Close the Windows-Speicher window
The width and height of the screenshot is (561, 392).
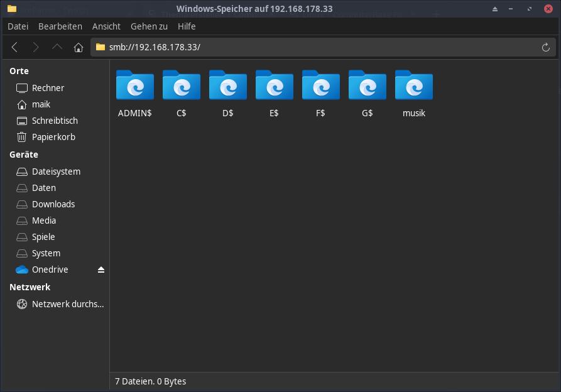(x=548, y=9)
